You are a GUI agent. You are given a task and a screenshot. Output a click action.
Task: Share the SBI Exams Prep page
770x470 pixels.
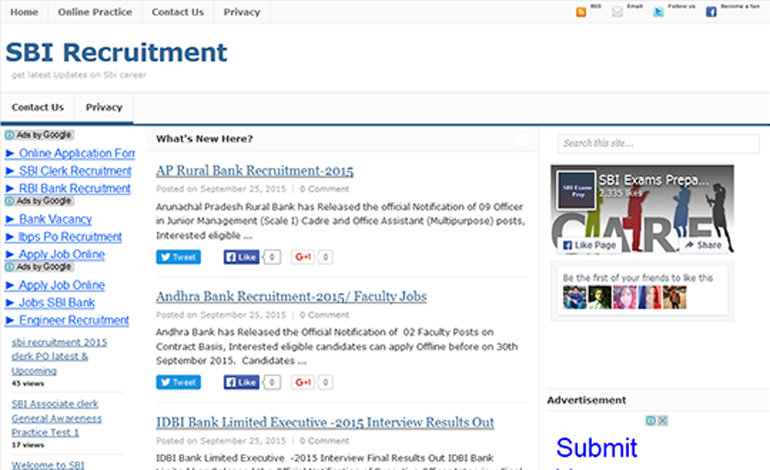704,245
